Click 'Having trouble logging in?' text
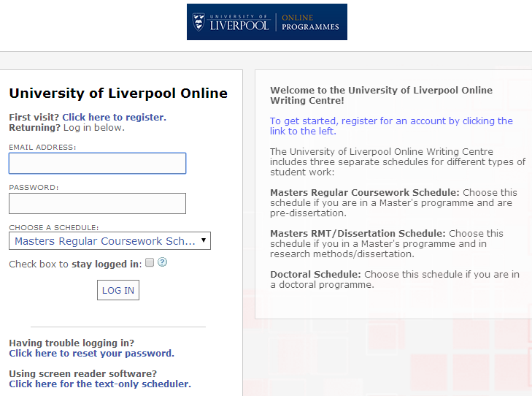 (x=72, y=343)
